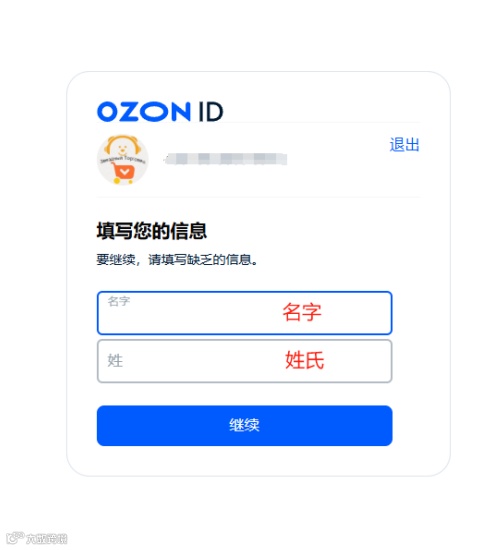Screen dimensions: 501x550
Task: Click the orange shopping cart in avatar
Action: coord(123,174)
